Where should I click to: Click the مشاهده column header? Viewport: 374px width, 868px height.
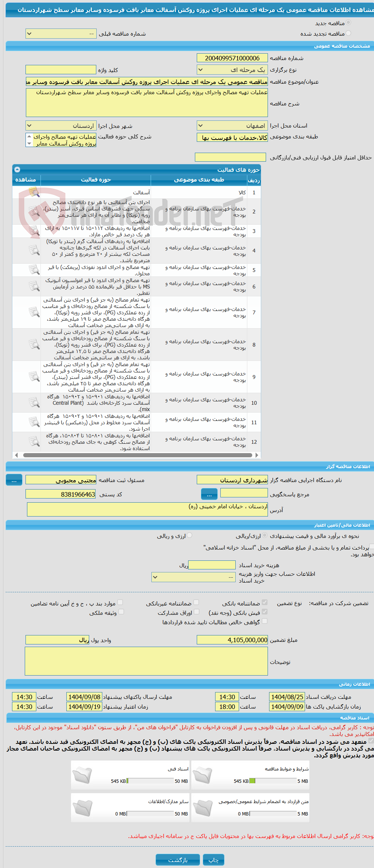tap(26, 180)
